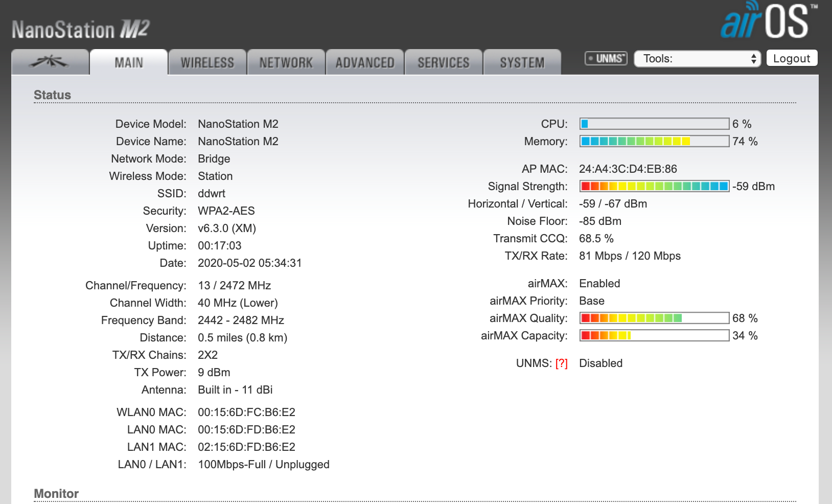Click the SSID value ddwrt

[212, 194]
